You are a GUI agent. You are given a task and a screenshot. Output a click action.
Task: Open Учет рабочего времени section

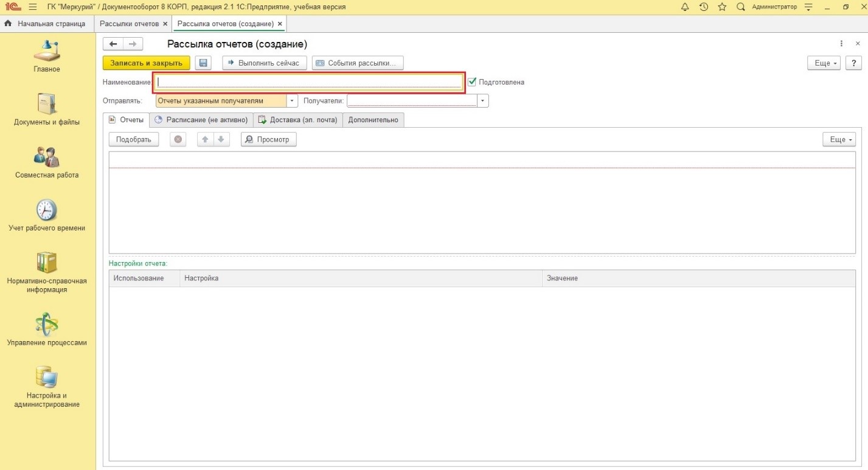47,216
